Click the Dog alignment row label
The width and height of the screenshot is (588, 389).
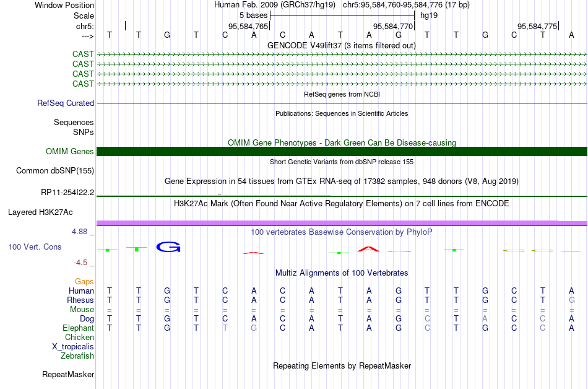pyautogui.click(x=87, y=319)
